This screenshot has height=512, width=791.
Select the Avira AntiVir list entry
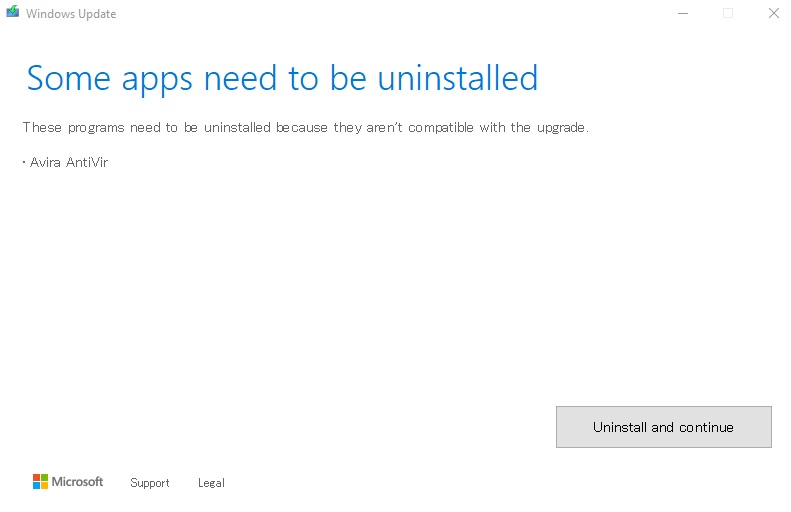point(66,162)
